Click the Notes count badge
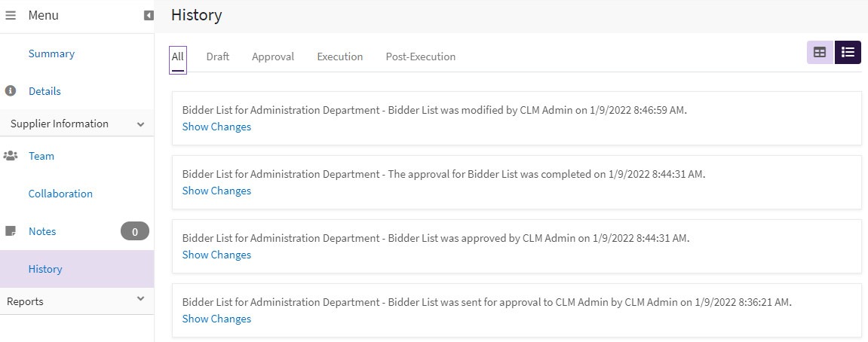The image size is (868, 342). [x=135, y=231]
